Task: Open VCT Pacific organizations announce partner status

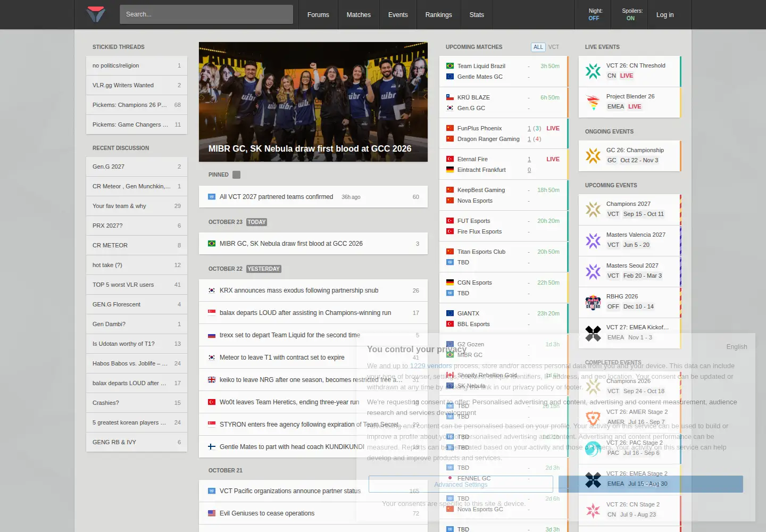Action: coord(313,491)
